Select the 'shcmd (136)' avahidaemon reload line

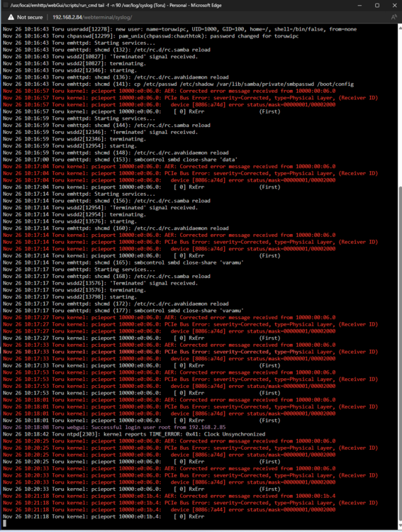tap(116, 77)
